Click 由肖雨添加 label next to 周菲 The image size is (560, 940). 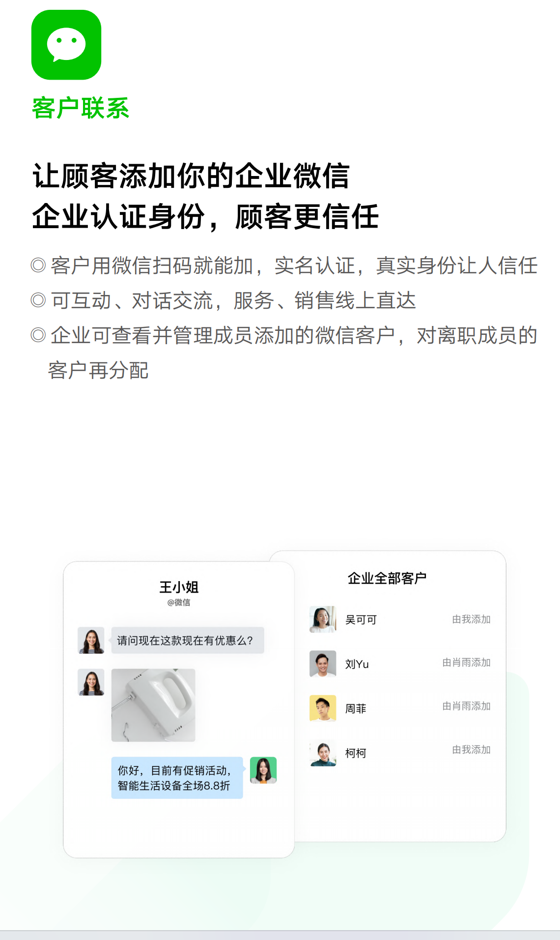(x=467, y=706)
